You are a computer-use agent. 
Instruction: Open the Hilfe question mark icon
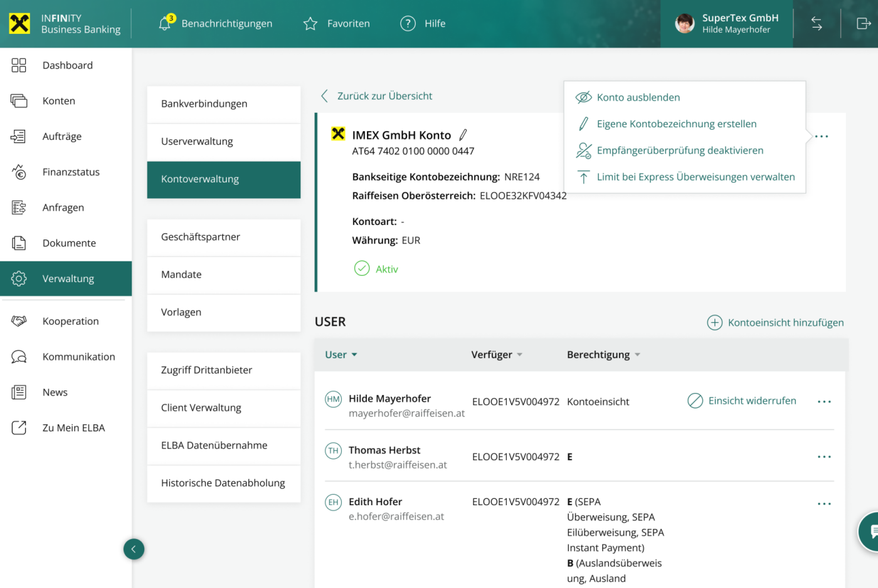(408, 24)
